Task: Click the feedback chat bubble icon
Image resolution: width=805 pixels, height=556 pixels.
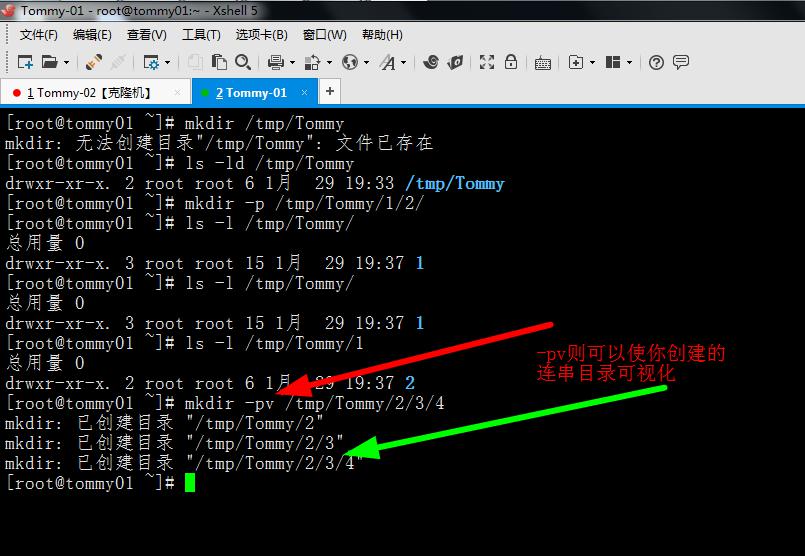Action: 681,62
